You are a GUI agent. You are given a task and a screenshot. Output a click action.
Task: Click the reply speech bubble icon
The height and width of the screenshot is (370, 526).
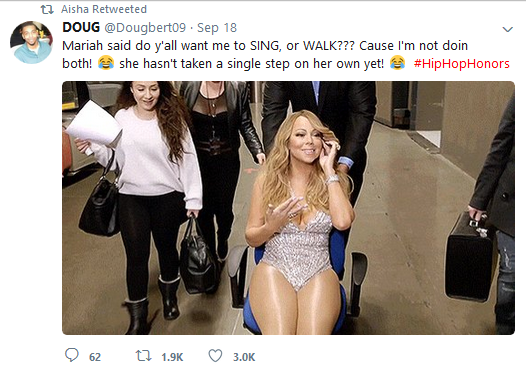pyautogui.click(x=71, y=355)
